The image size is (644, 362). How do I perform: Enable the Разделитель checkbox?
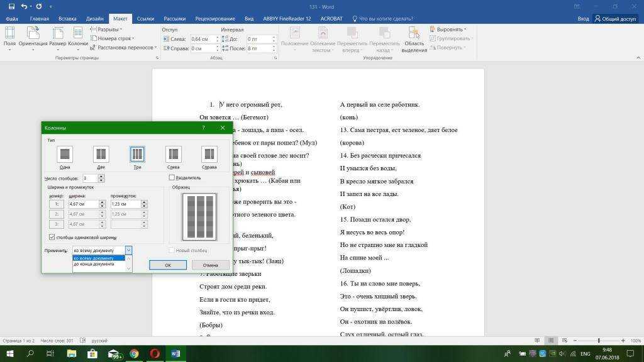172,178
